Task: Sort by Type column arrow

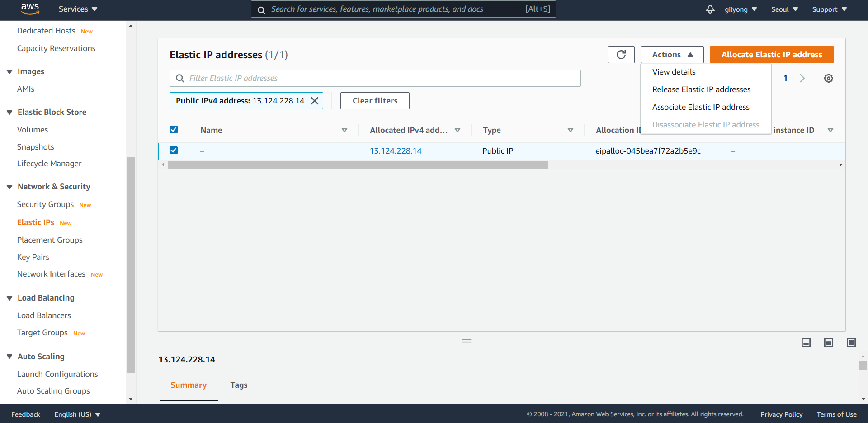Action: click(571, 130)
